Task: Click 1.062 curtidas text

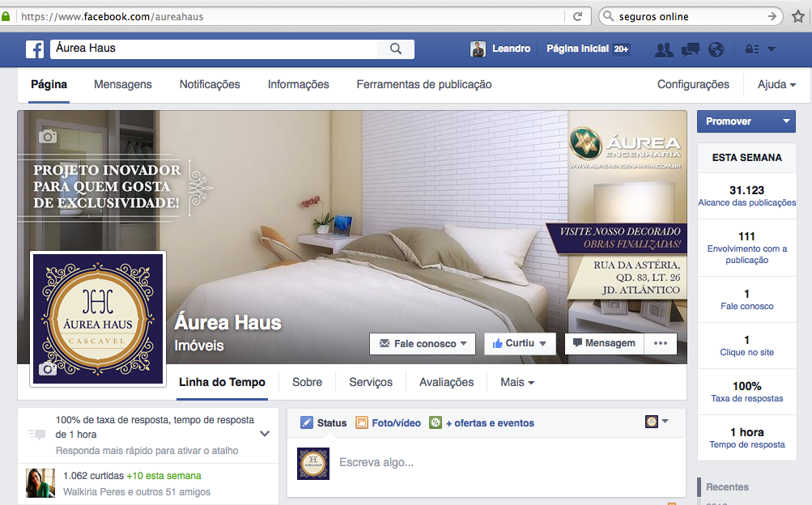Action: click(x=94, y=476)
